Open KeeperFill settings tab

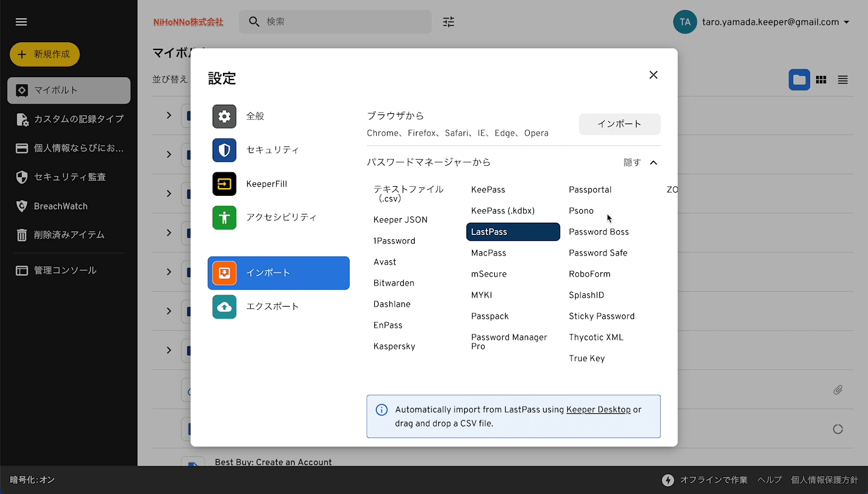266,184
